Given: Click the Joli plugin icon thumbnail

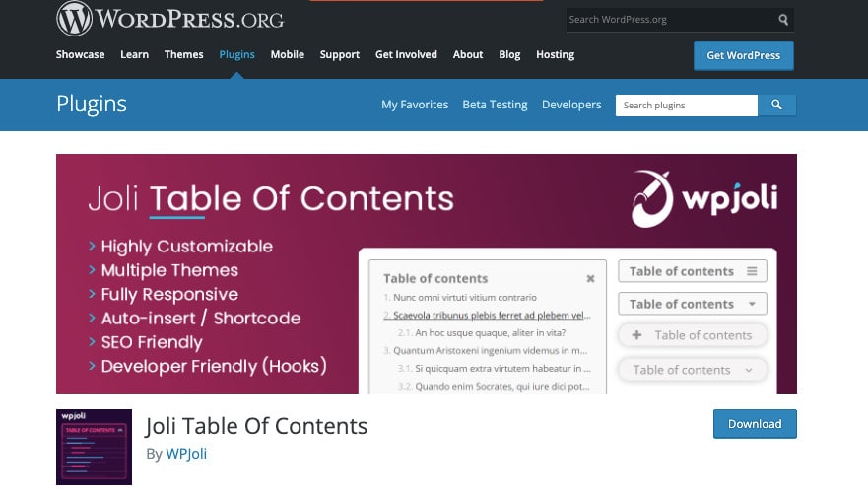Looking at the screenshot, I should coord(95,447).
